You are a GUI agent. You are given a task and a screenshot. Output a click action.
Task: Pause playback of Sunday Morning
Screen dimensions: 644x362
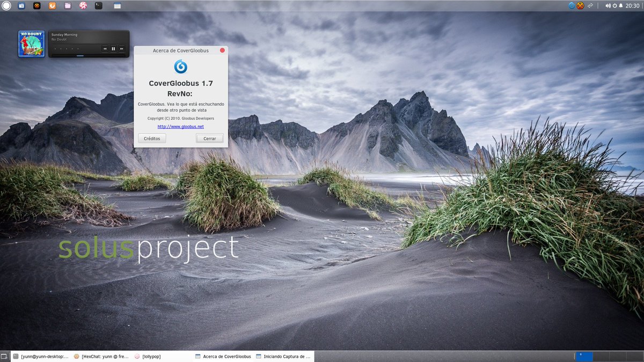[113, 49]
